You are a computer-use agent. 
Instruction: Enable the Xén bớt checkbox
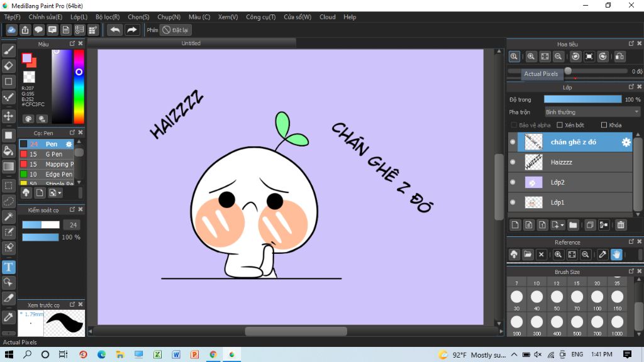tap(559, 125)
